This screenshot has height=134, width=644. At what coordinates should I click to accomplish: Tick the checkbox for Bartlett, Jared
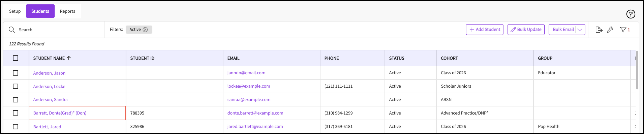[16, 127]
